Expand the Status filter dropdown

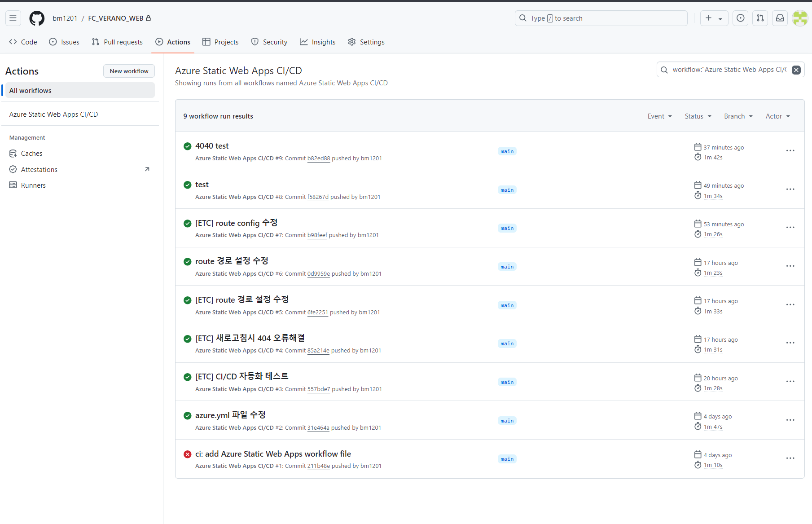click(x=698, y=116)
